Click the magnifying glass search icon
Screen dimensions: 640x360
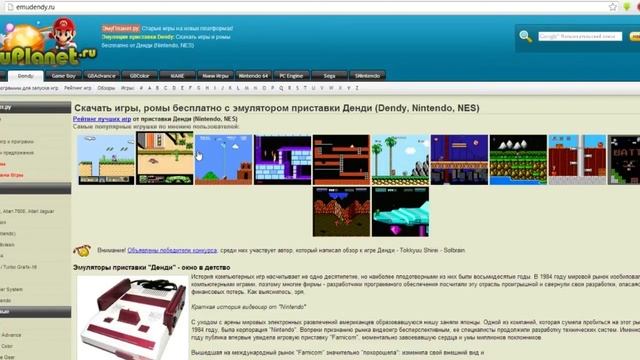526,36
